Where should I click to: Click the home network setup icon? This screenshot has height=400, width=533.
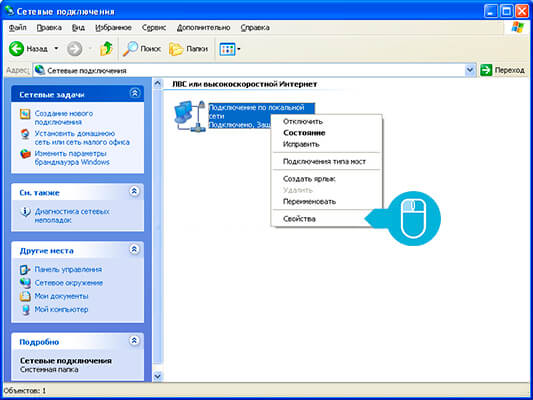[25, 134]
